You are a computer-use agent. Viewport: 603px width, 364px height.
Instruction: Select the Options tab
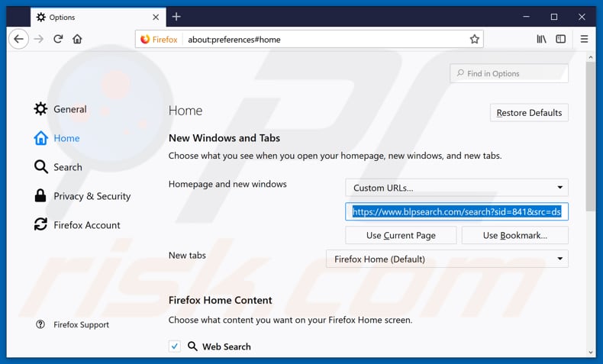pos(98,18)
